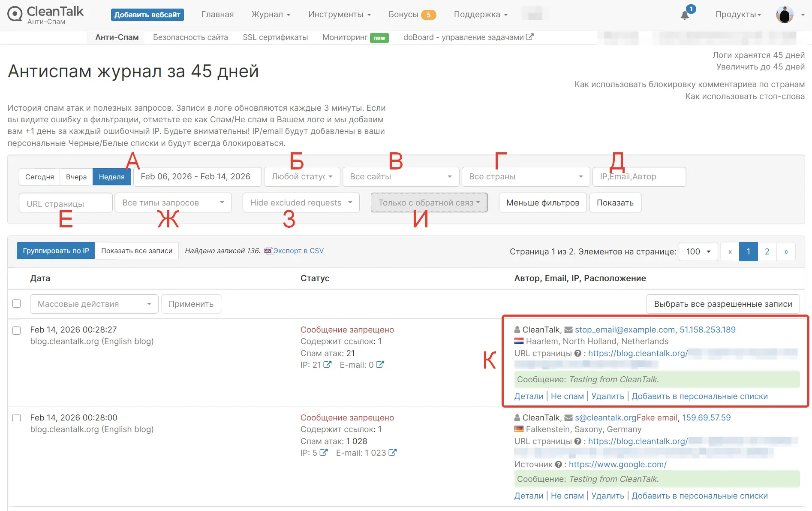The height and width of the screenshot is (511, 812).
Task: Switch to the Безопасность сайта tab
Action: [x=190, y=37]
